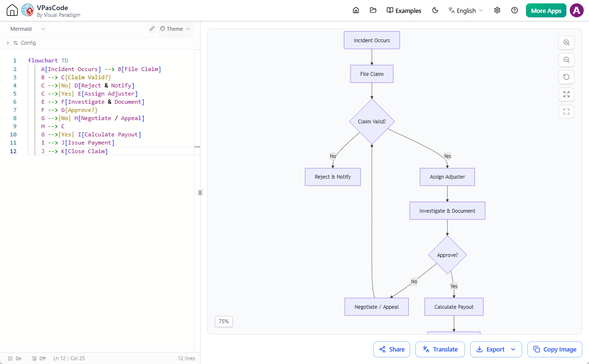Zoom in on the diagram

click(x=566, y=42)
